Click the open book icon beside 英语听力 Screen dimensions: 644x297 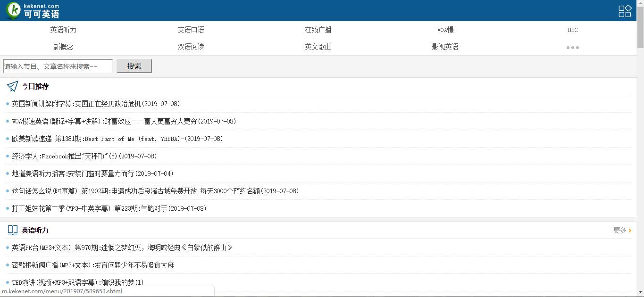click(12, 230)
